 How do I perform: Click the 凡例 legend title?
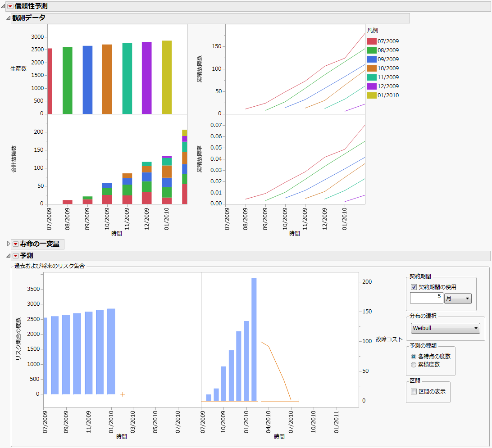pos(373,31)
